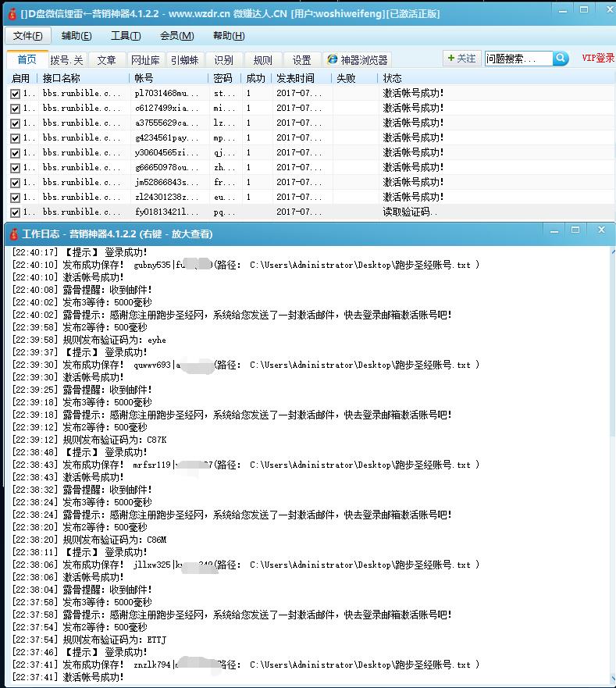Switch to the 识别 tab

(223, 60)
